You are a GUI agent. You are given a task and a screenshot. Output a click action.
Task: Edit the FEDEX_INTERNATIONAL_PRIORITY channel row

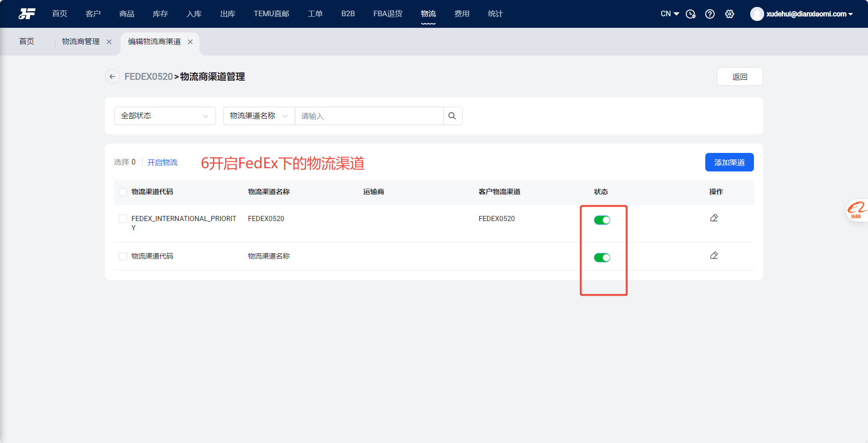714,218
